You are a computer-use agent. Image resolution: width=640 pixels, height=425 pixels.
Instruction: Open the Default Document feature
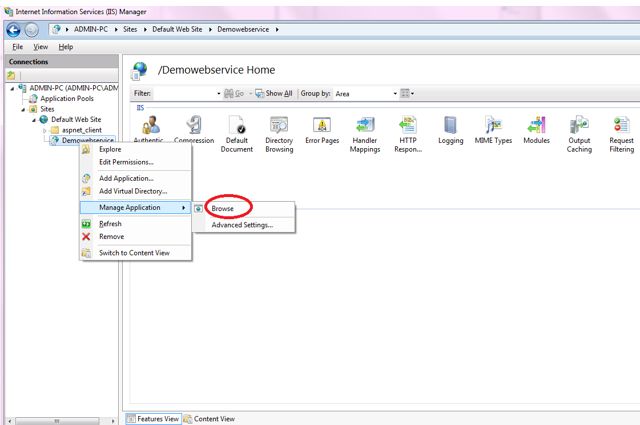pyautogui.click(x=237, y=134)
